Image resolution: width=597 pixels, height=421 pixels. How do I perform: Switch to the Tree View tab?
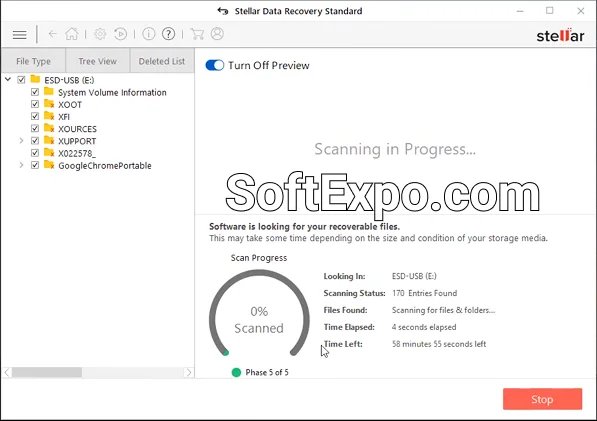point(97,61)
